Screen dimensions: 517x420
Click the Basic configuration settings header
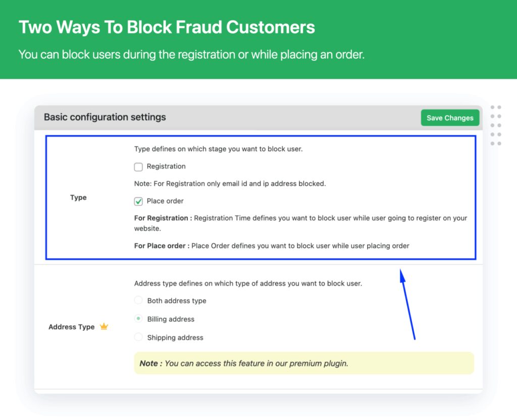105,117
